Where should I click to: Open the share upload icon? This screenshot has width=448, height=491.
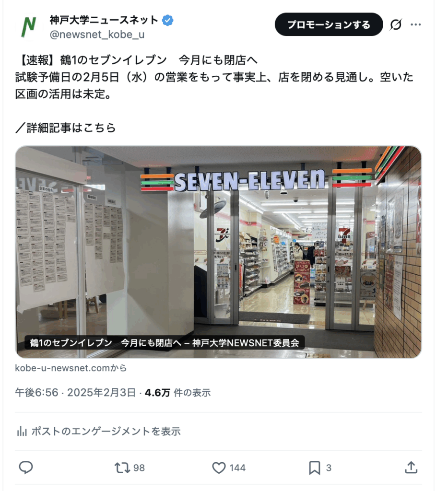[411, 468]
